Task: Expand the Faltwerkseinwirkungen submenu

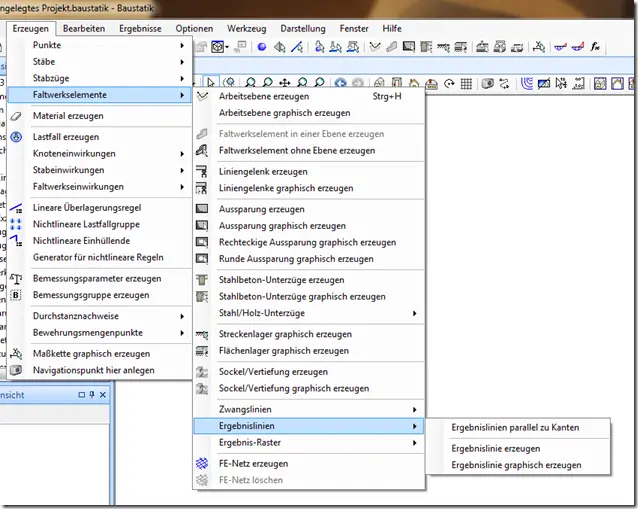Action: [100, 187]
